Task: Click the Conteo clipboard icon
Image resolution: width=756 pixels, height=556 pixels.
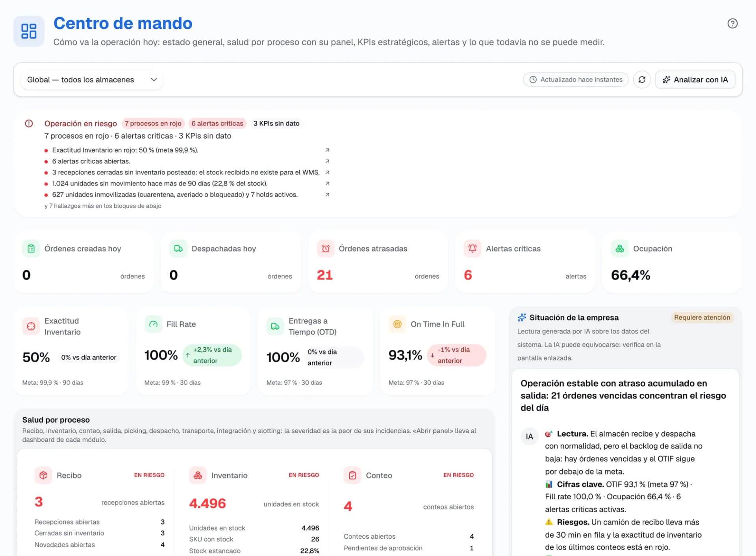Action: (352, 475)
